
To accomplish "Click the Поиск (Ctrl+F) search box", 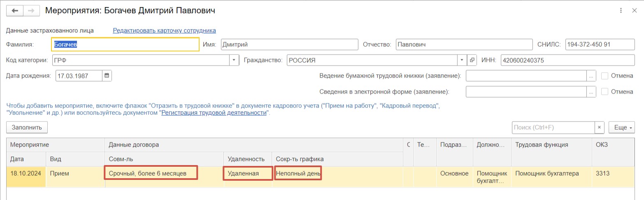I will 553,127.
